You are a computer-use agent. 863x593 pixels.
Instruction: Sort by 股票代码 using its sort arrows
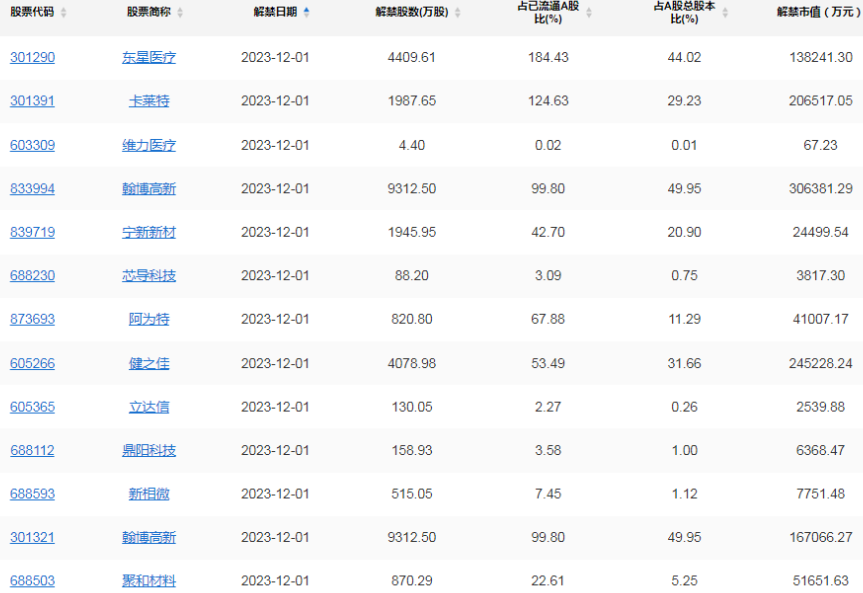(63, 13)
